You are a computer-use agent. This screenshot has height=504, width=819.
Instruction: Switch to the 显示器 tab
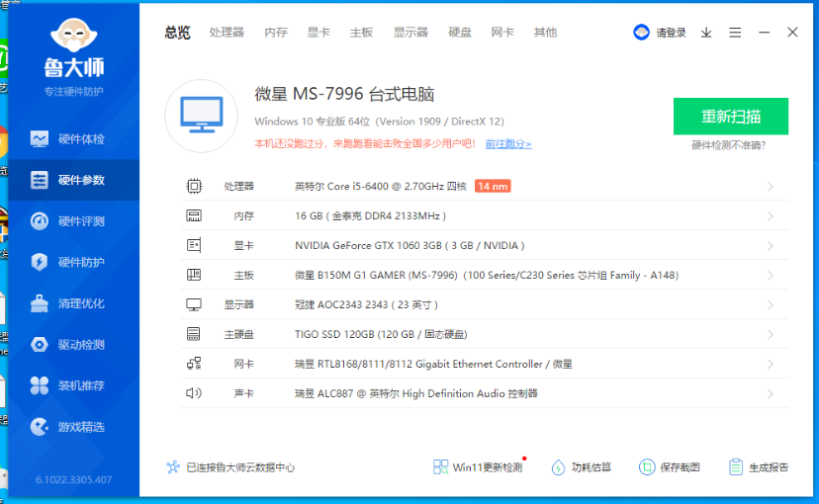(x=410, y=33)
